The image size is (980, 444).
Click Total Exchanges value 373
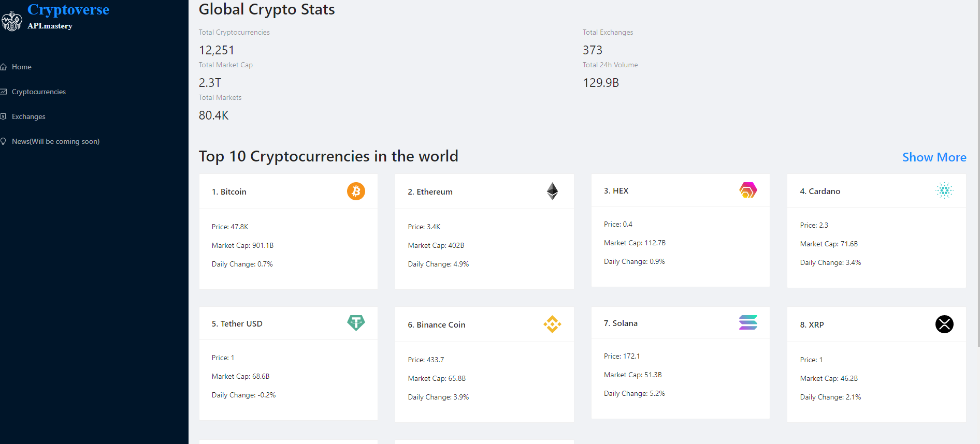point(593,50)
